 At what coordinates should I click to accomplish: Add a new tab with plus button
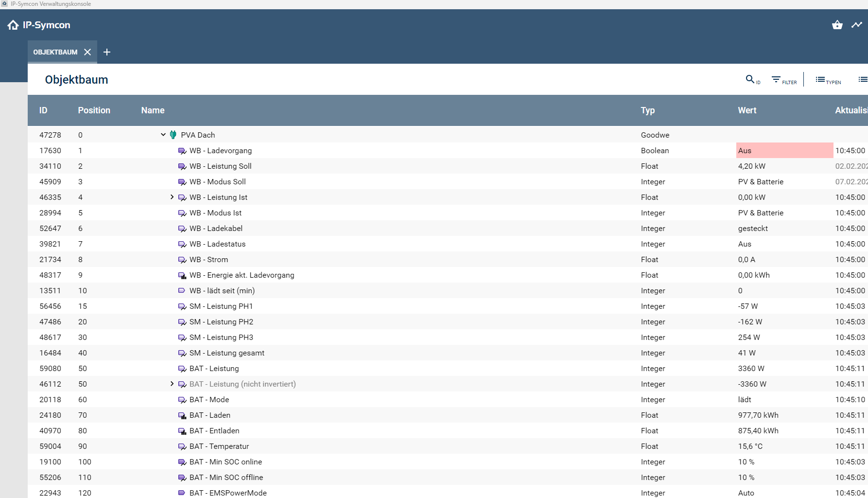pyautogui.click(x=107, y=52)
